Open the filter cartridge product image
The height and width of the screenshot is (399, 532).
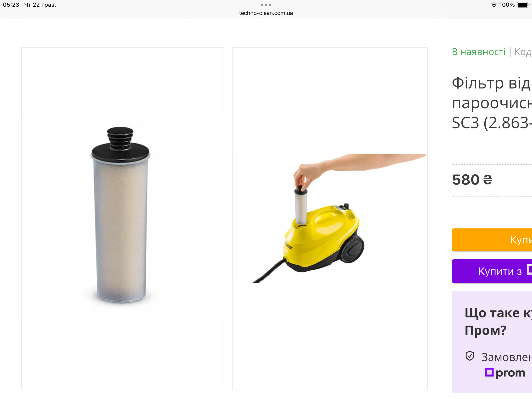(x=123, y=219)
